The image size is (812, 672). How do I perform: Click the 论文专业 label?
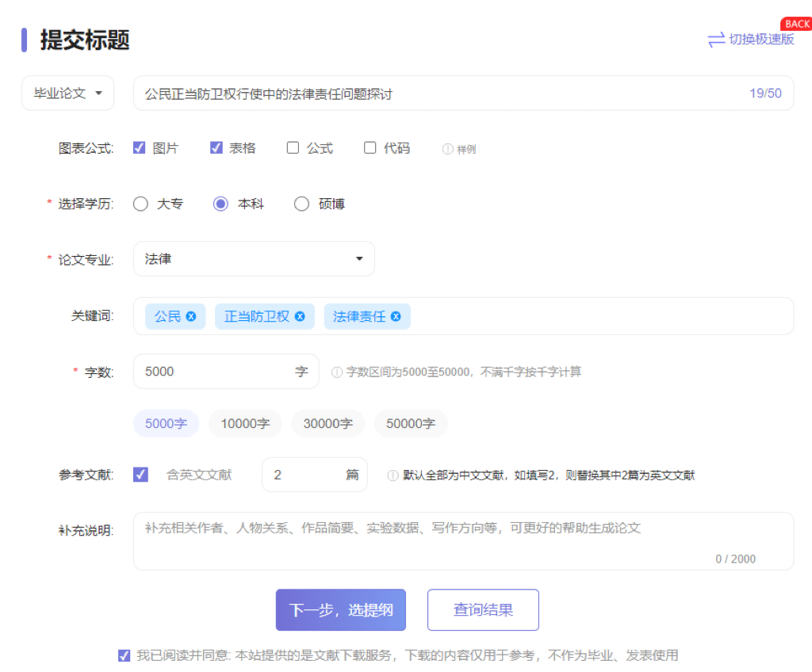click(x=86, y=259)
